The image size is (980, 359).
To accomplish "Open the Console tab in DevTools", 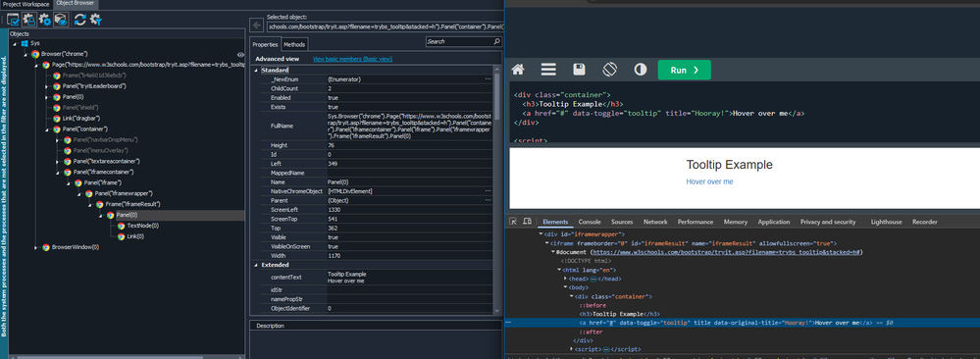I will [x=590, y=222].
